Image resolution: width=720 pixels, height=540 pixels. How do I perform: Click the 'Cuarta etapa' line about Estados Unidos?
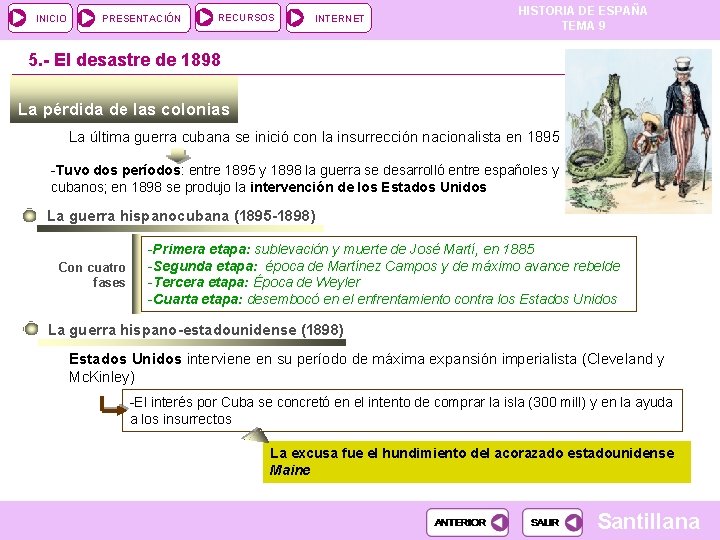click(382, 299)
